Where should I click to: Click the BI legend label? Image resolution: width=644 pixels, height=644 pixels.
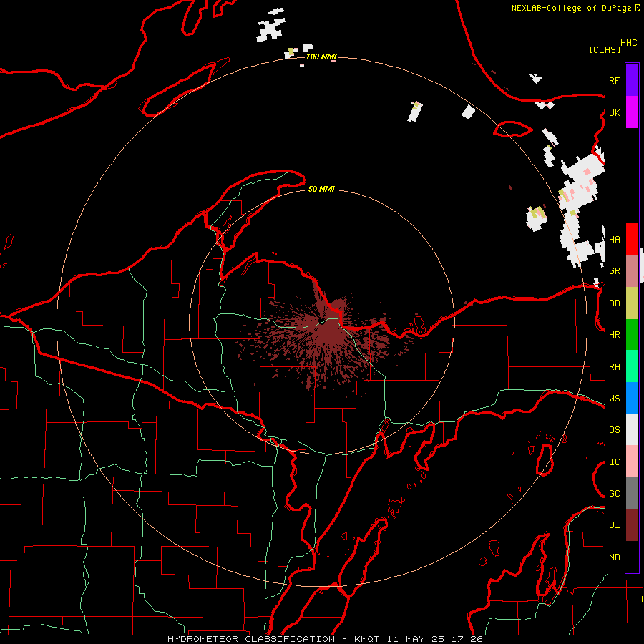click(614, 525)
